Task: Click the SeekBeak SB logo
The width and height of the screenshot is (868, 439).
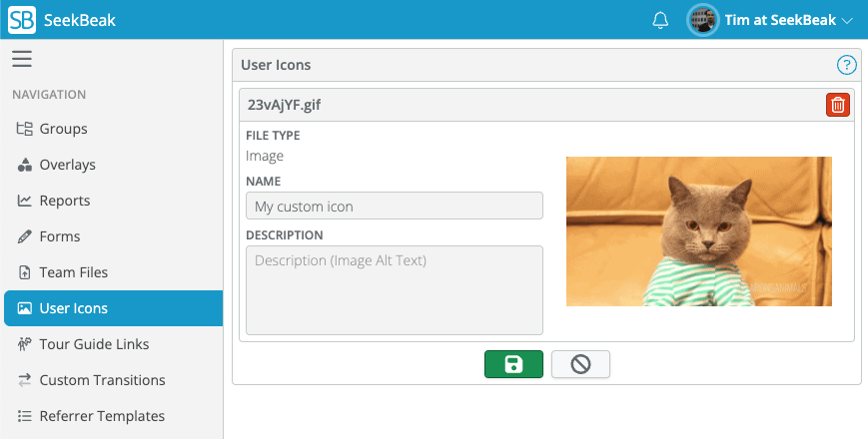Action: pos(22,20)
